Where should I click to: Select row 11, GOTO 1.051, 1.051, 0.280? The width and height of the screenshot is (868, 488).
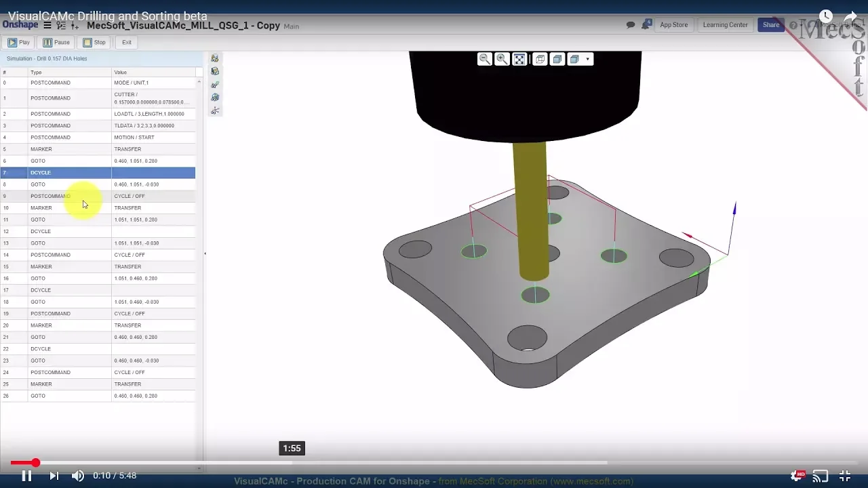tap(98, 220)
